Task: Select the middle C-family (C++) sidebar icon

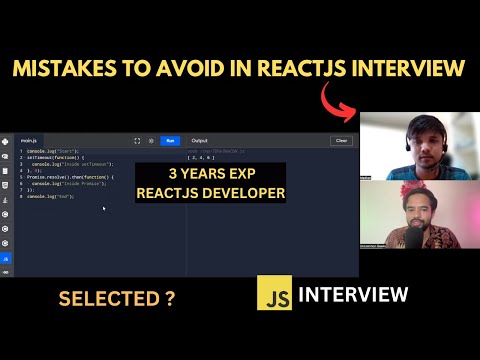Action: (x=5, y=229)
